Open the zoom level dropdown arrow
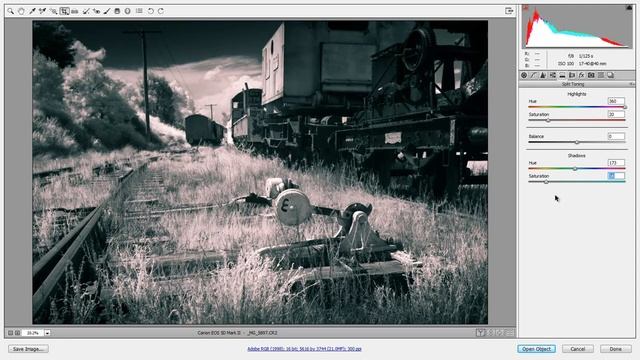Screen dimensions: 640x360 coord(47,333)
